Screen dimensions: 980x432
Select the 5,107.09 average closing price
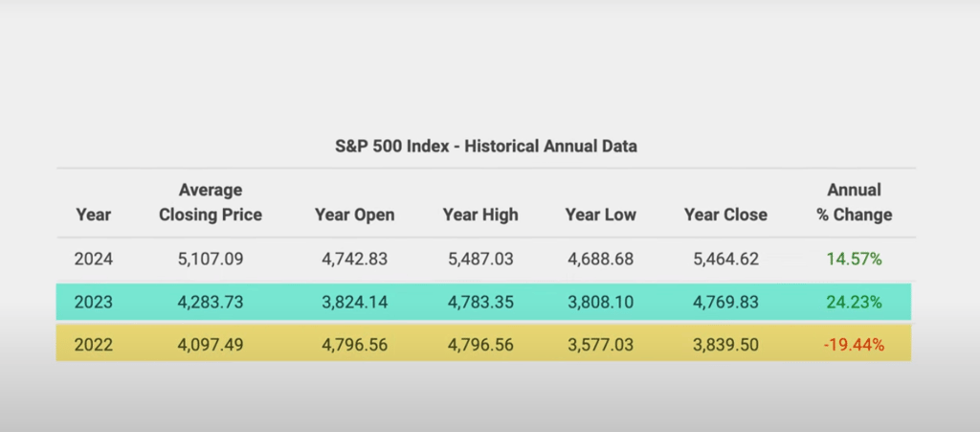[211, 259]
